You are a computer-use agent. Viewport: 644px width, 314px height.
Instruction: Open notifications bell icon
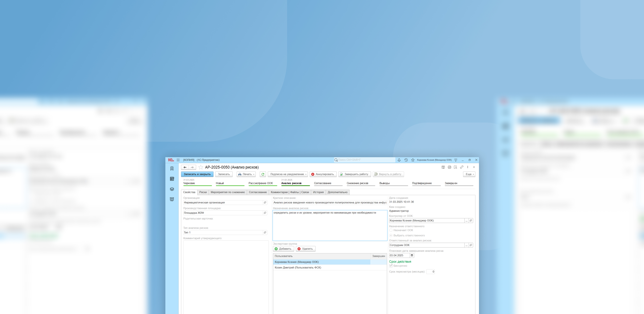pos(399,160)
